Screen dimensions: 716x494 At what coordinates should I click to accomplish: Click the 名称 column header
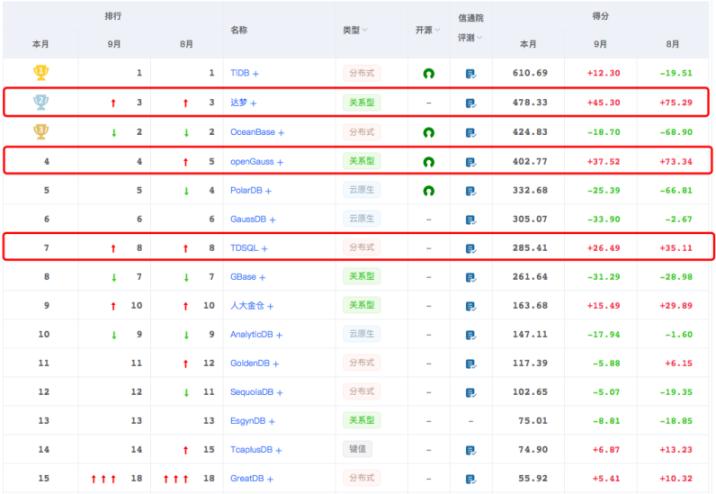tap(239, 30)
